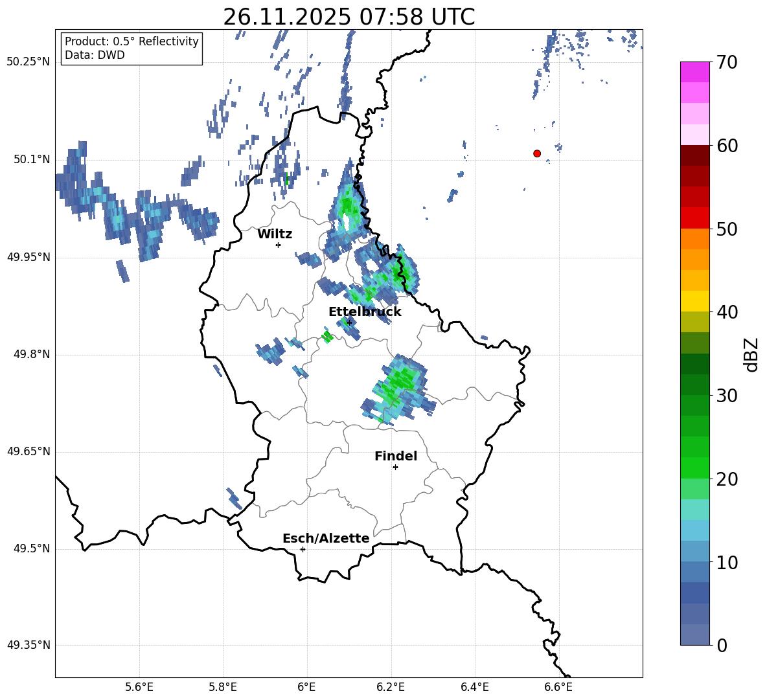The height and width of the screenshot is (700, 767).
Task: Click the small green echo southwest of Ettelbruck
Action: 326,336
